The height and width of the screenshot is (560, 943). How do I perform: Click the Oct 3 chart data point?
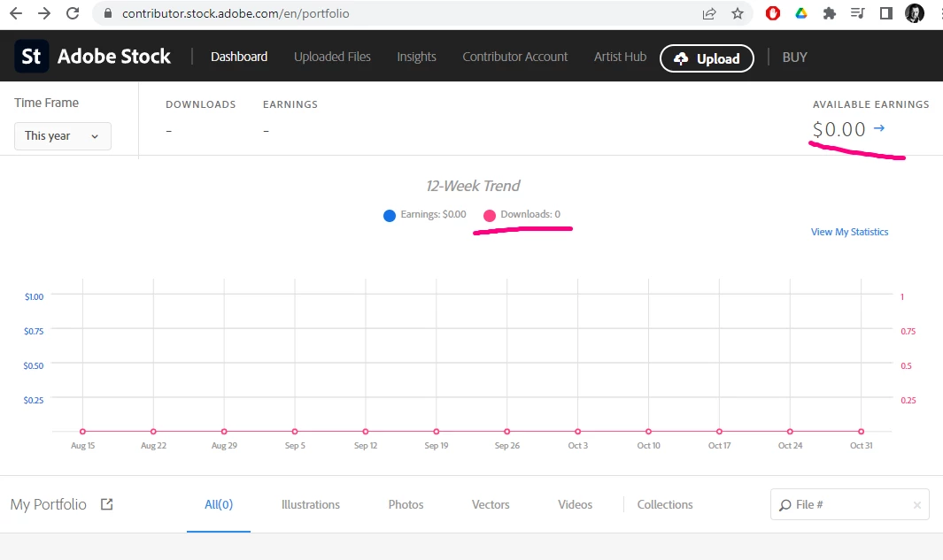pyautogui.click(x=578, y=432)
